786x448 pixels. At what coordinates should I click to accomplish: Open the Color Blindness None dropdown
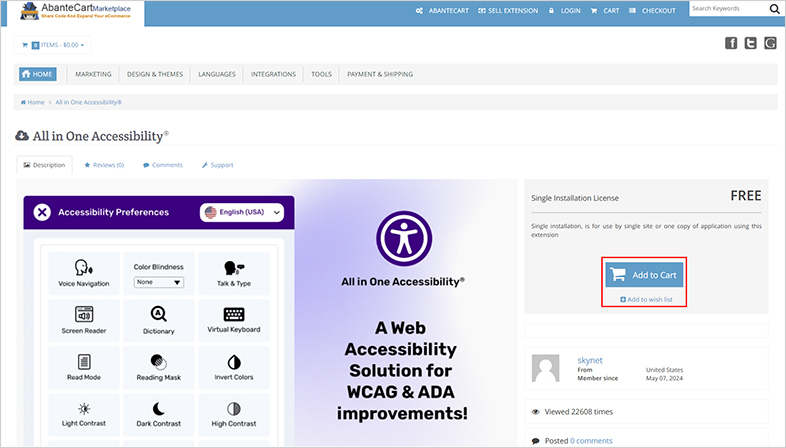[x=158, y=282]
